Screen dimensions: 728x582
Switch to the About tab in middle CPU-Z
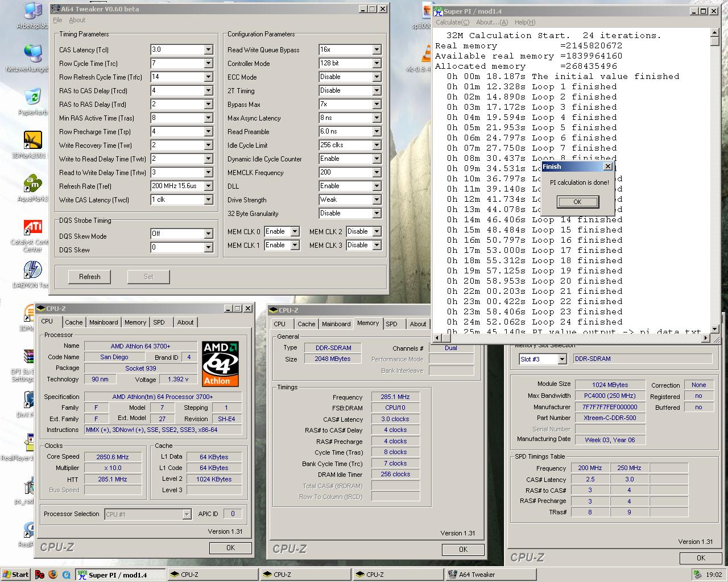pos(418,324)
